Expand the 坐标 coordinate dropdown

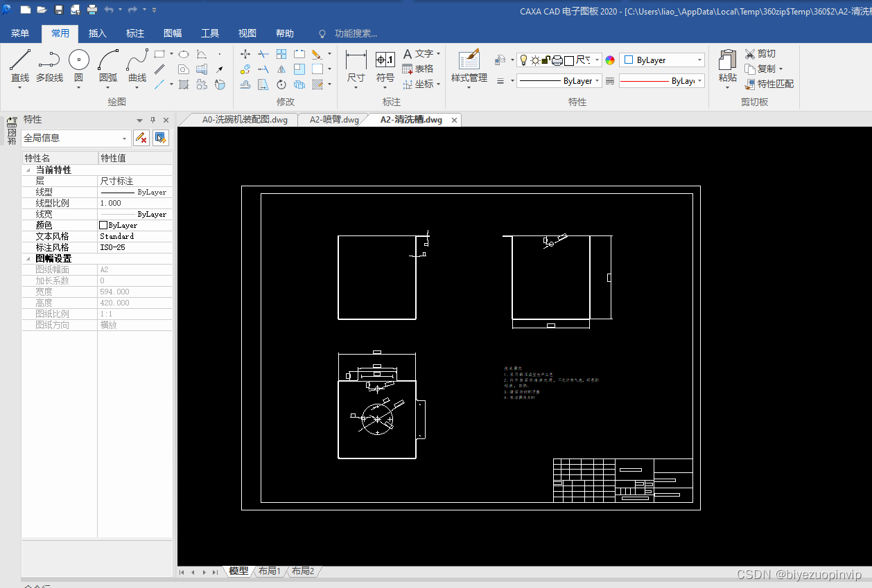(438, 84)
